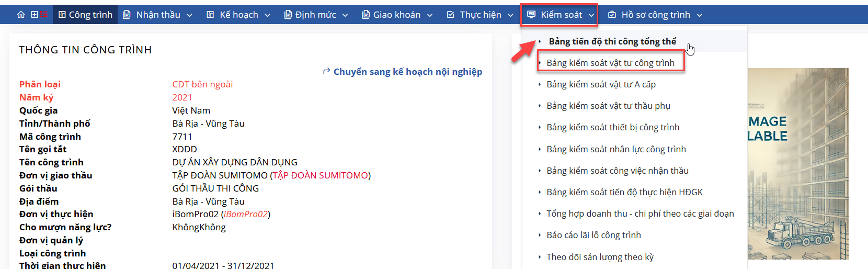Collapse the Kiểm soát dropdown chevron

click(x=591, y=15)
